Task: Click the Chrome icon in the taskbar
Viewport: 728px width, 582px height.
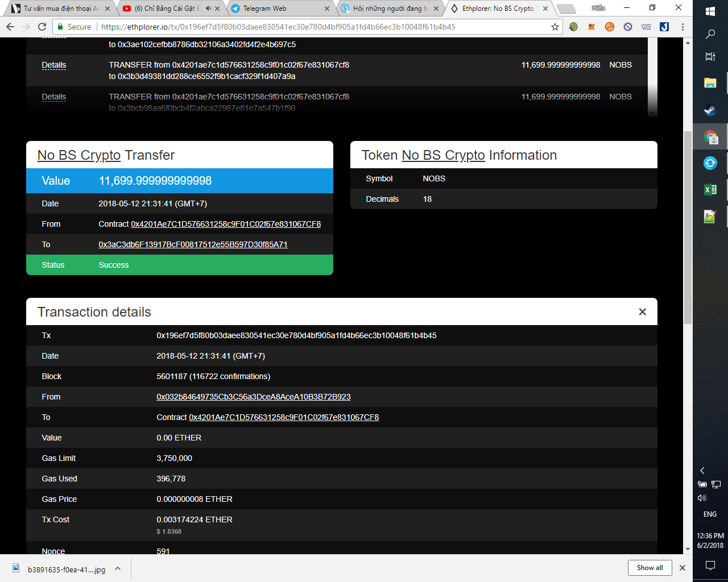Action: tap(710, 136)
